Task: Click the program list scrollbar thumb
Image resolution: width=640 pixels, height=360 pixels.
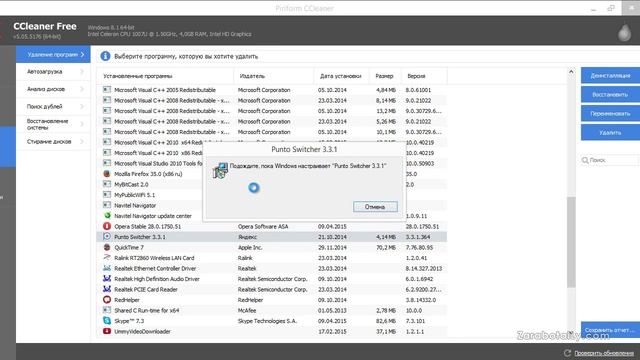Action: (571, 242)
